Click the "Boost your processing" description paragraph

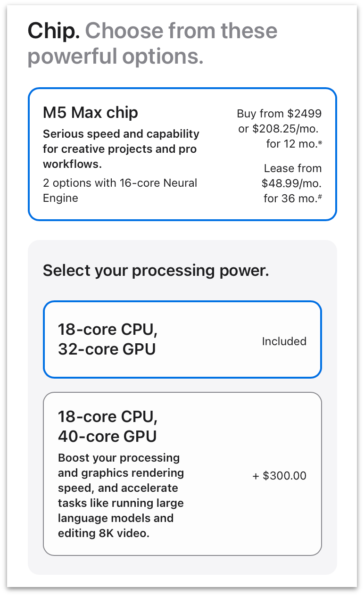point(121,496)
